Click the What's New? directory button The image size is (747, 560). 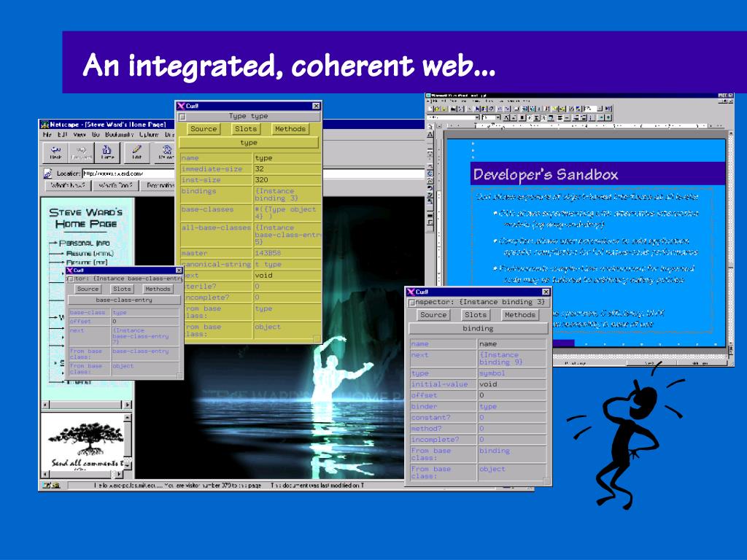pyautogui.click(x=68, y=186)
